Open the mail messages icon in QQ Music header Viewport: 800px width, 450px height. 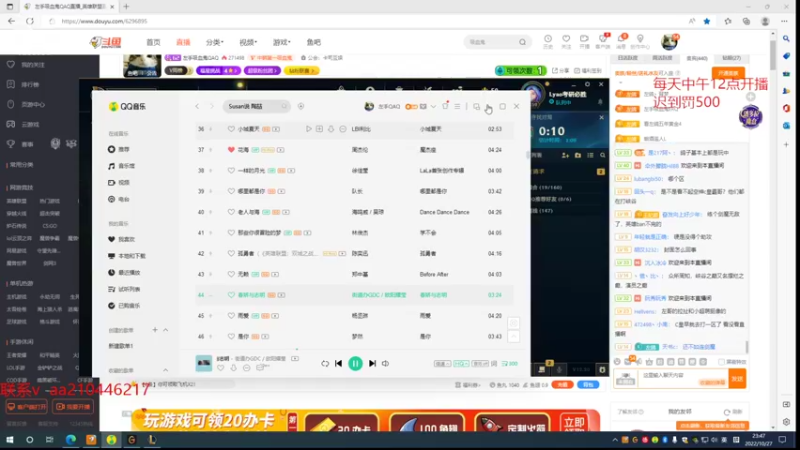pyautogui.click(x=423, y=106)
